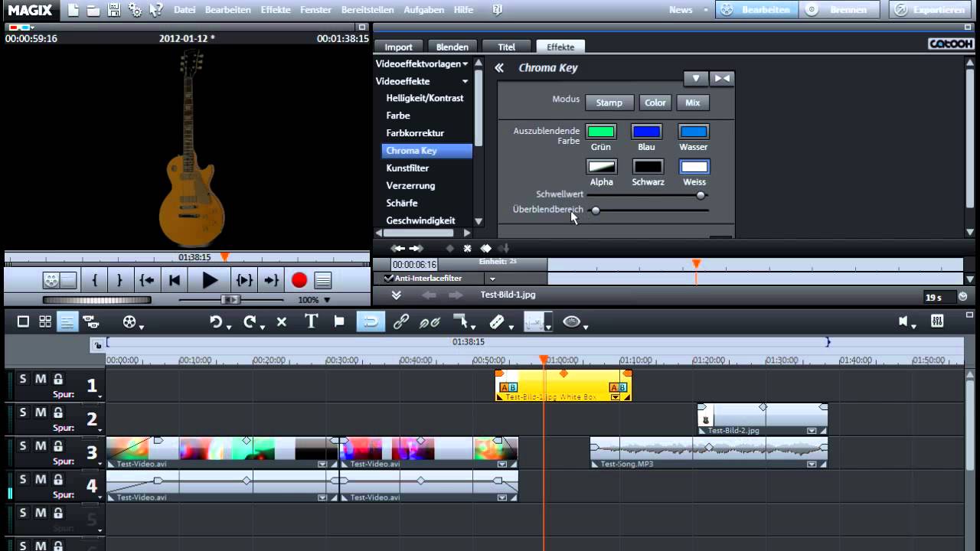Play the selected range with braces-play button

244,281
